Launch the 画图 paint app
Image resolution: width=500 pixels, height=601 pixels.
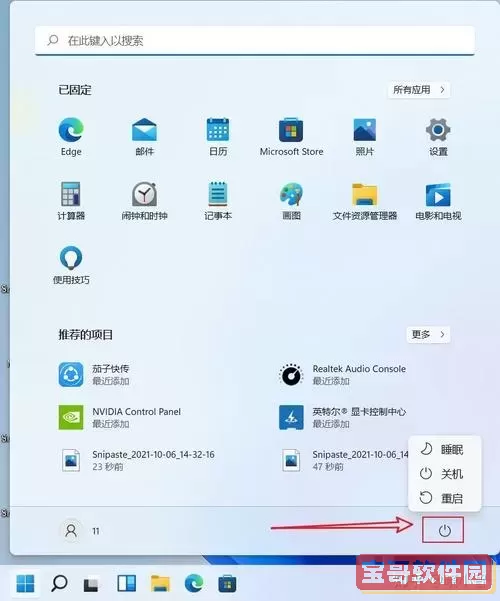[291, 201]
